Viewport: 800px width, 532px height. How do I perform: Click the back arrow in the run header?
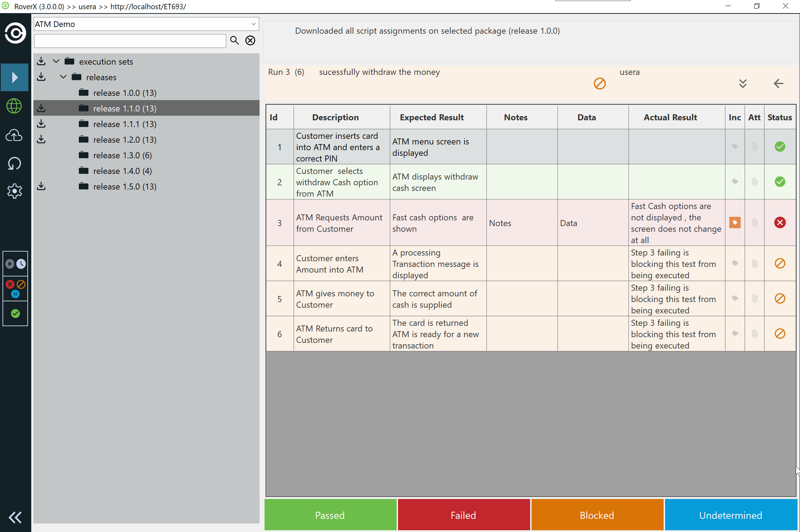(x=778, y=84)
